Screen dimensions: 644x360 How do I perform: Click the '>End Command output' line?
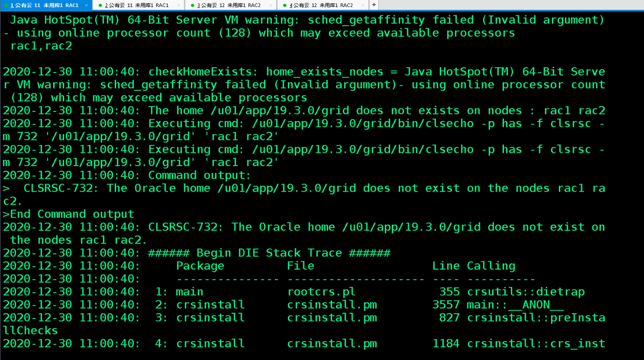coord(69,214)
